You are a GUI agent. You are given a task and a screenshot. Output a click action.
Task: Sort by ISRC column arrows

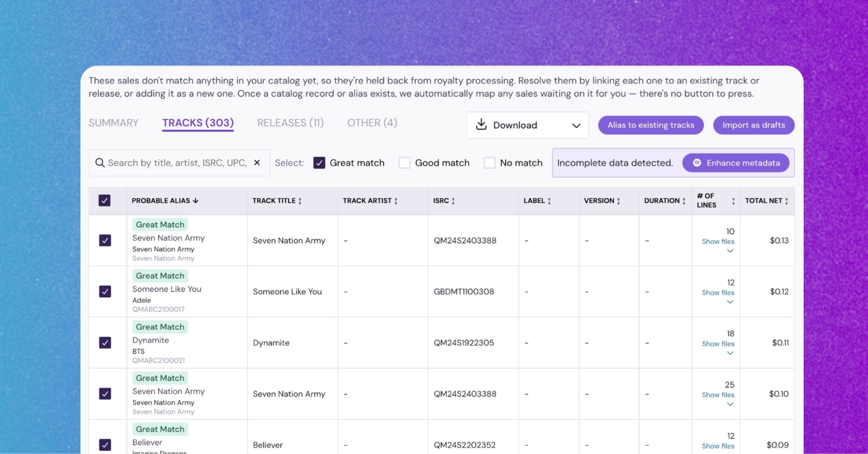click(x=453, y=201)
